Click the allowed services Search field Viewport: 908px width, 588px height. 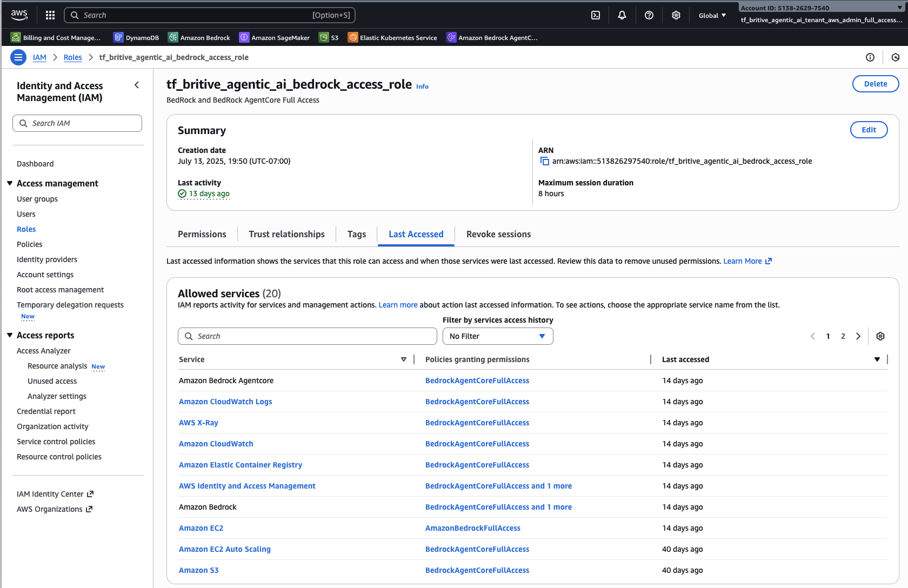(x=307, y=336)
